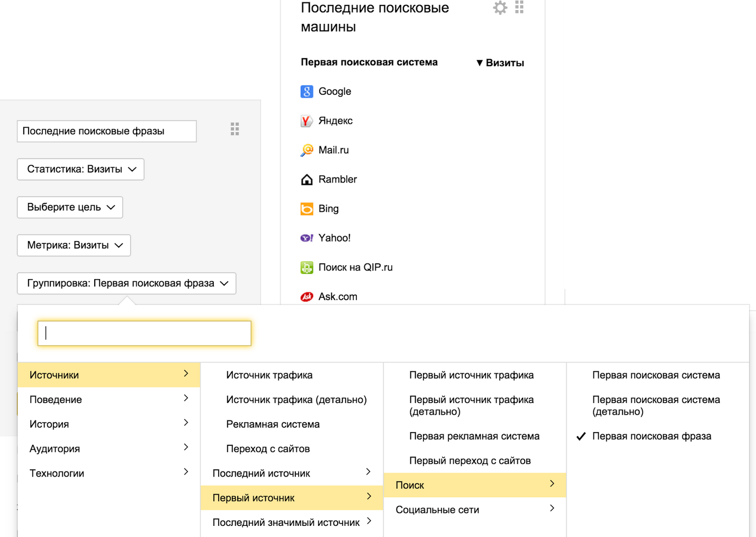The height and width of the screenshot is (537, 756).
Task: Open the Метрика: Визиты dropdown
Action: coord(74,246)
